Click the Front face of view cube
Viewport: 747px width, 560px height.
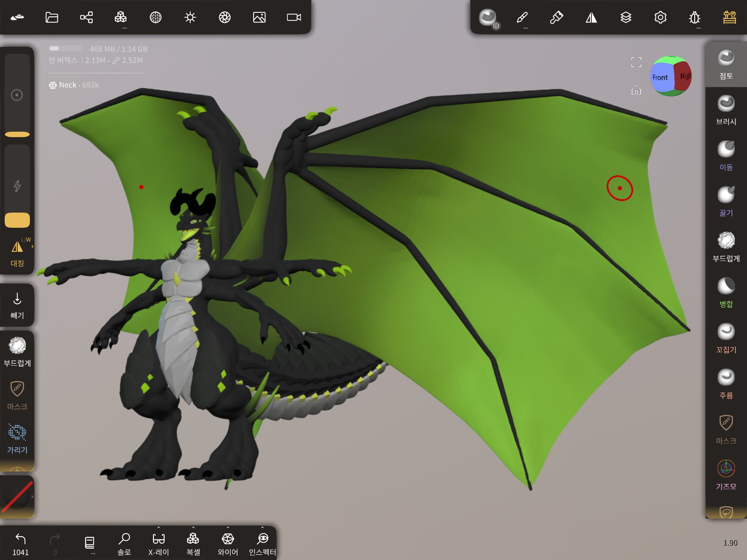660,77
